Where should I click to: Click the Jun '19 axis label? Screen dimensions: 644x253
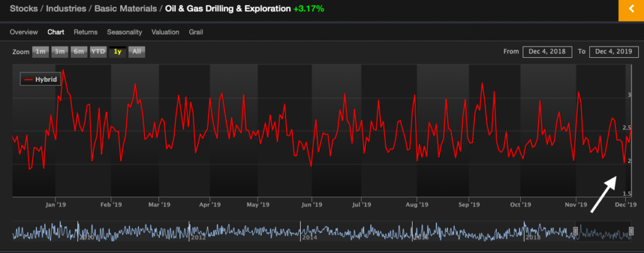(311, 204)
